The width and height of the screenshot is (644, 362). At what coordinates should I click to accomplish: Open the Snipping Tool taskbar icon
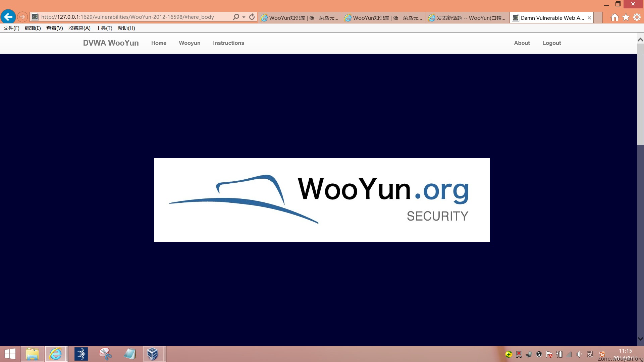[x=105, y=354]
